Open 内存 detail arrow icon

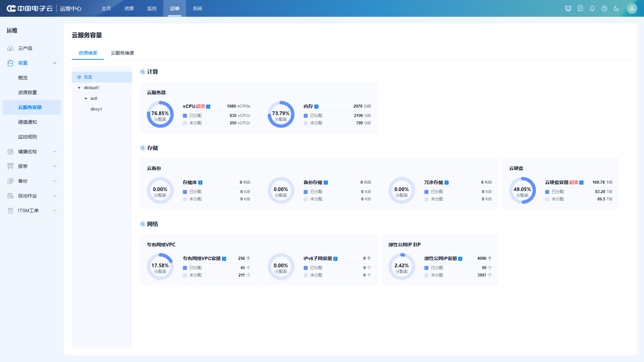tap(316, 107)
